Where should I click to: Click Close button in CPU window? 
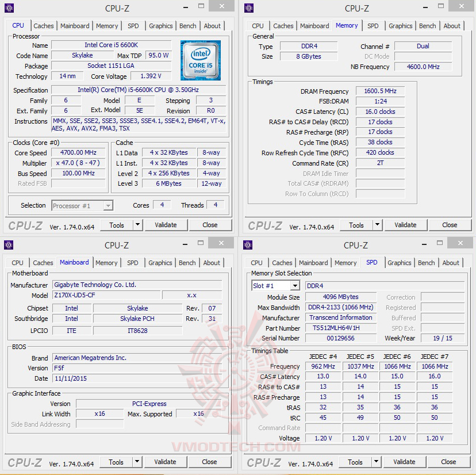[x=210, y=225]
